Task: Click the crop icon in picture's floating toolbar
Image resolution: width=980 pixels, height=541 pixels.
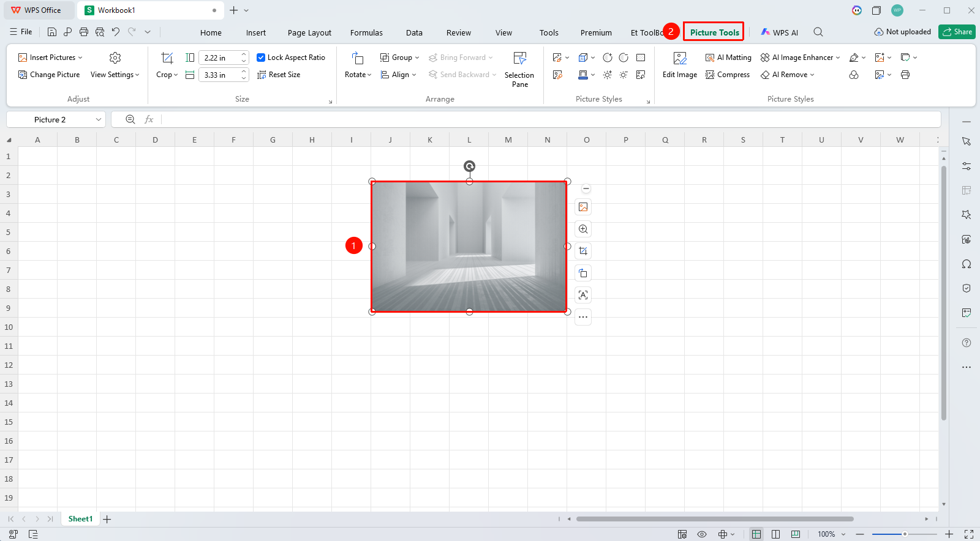Action: pos(583,251)
